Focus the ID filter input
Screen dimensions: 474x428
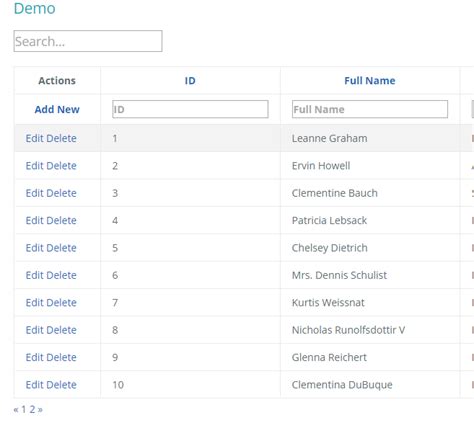pyautogui.click(x=190, y=109)
